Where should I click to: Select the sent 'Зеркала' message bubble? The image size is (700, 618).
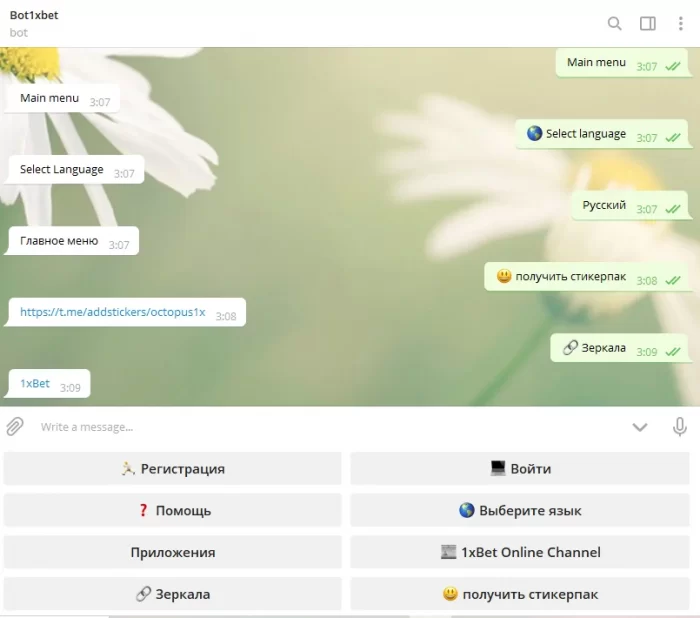tap(619, 348)
